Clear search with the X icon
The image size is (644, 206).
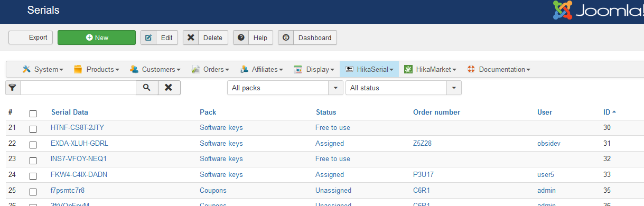pos(169,88)
